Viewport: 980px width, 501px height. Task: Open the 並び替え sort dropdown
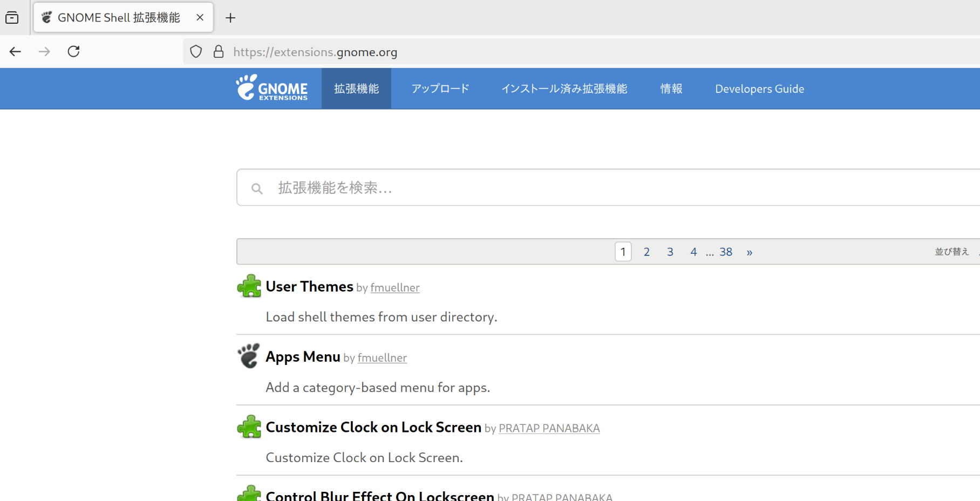click(952, 252)
